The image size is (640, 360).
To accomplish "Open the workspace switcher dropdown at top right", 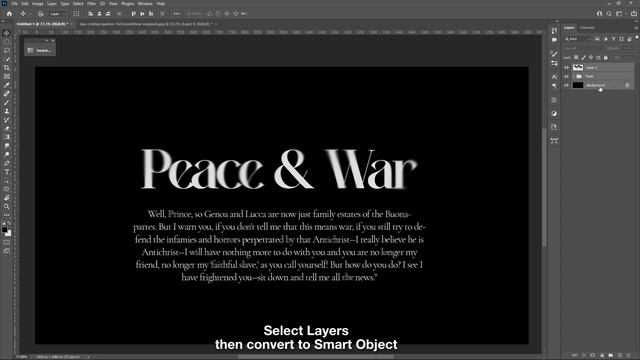I will click(620, 13).
